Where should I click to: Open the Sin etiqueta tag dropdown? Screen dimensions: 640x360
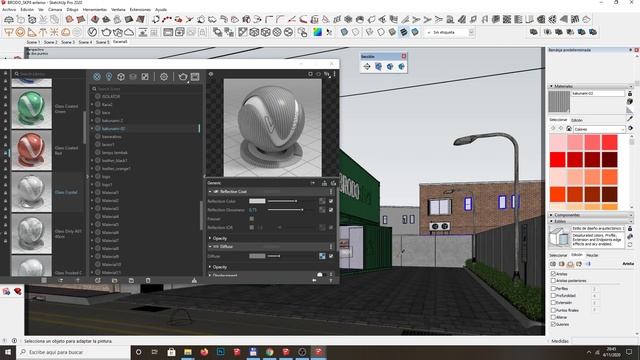tap(450, 32)
